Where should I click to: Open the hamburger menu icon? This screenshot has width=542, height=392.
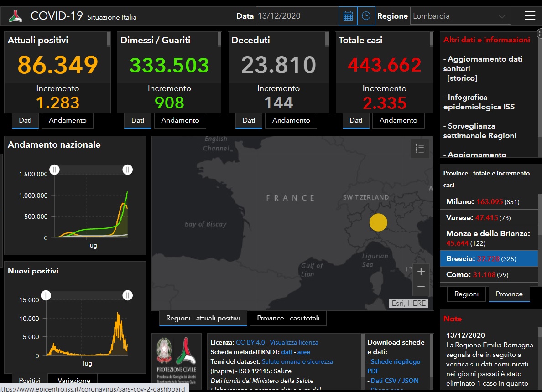pos(530,16)
